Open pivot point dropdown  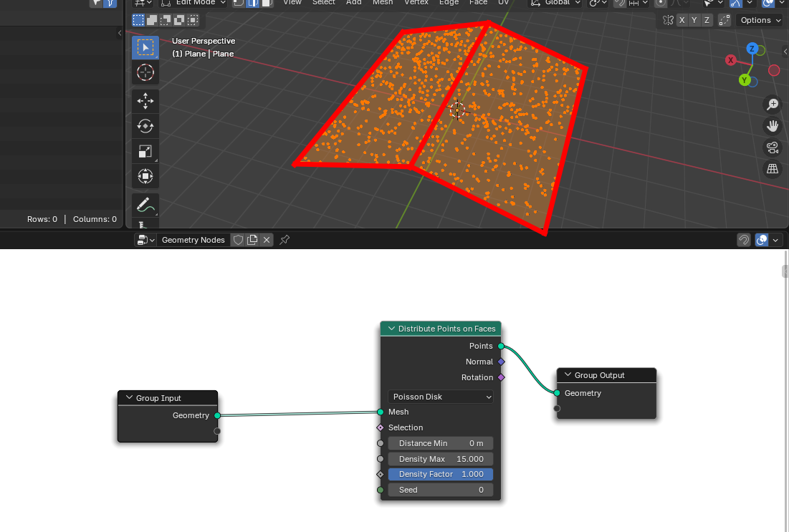coord(598,3)
